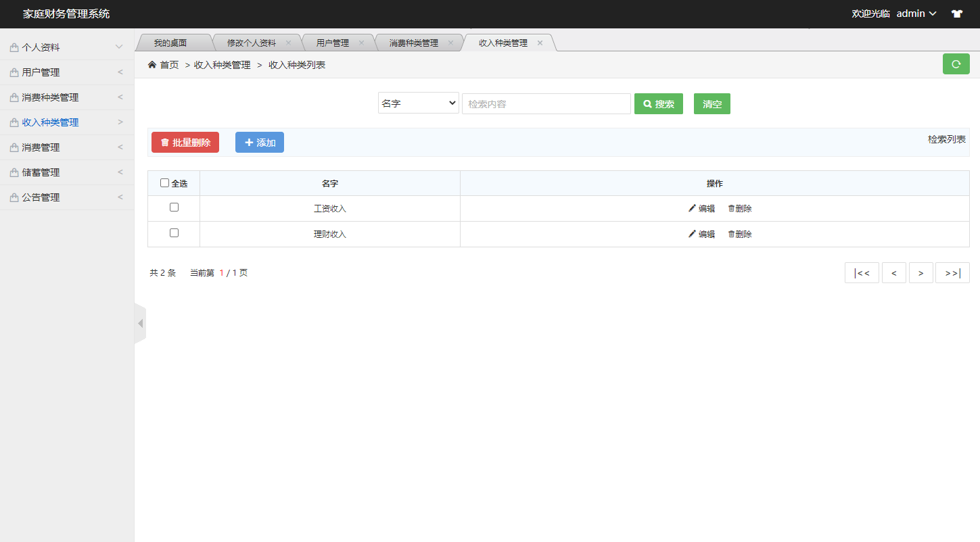
Task: Click the edit pencil icon for 工资收入
Action: [691, 208]
